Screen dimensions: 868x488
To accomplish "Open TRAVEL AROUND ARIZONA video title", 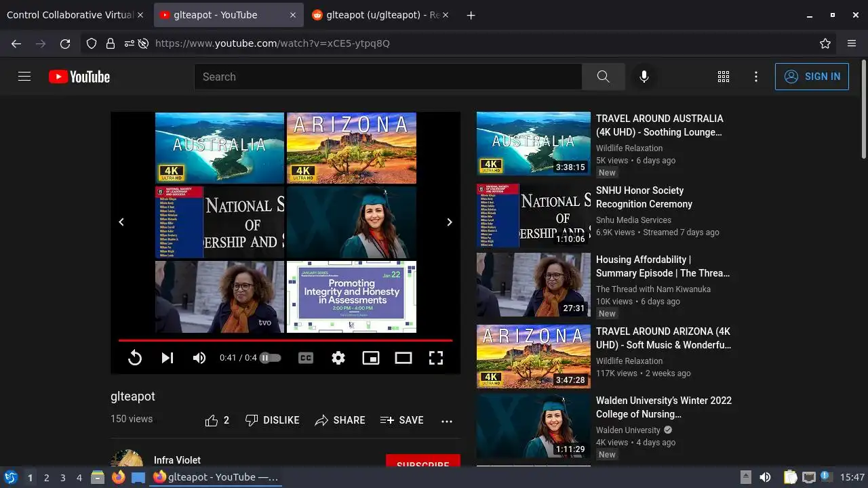I will coord(664,338).
